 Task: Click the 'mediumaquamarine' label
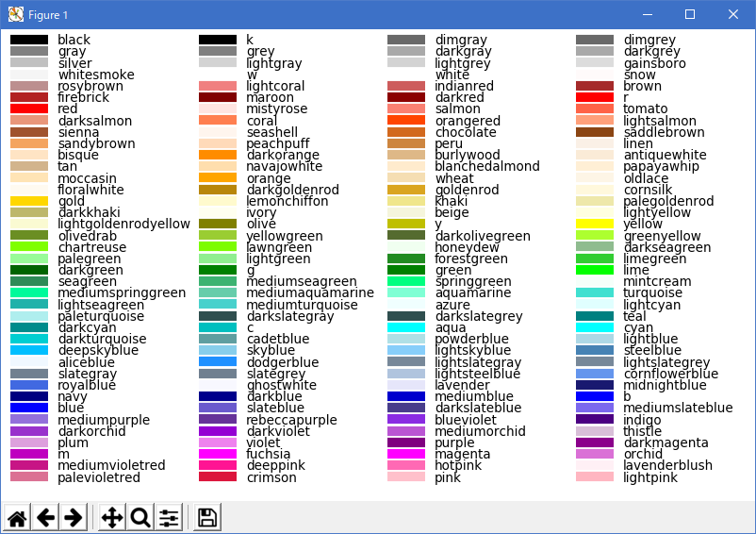[x=310, y=293]
